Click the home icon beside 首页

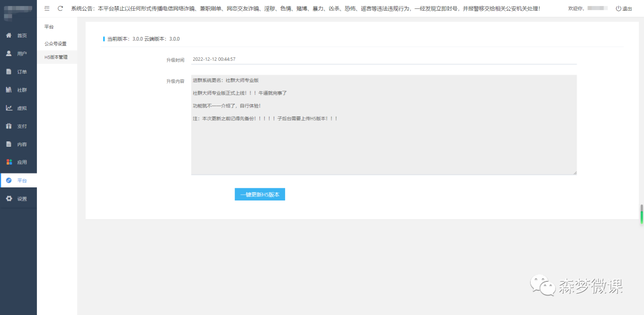coord(8,35)
